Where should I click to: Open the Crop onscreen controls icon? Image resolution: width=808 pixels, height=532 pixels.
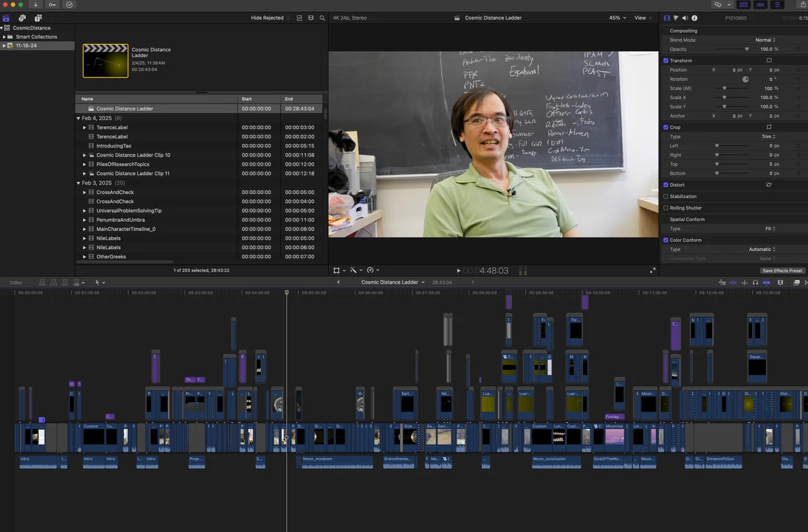769,127
